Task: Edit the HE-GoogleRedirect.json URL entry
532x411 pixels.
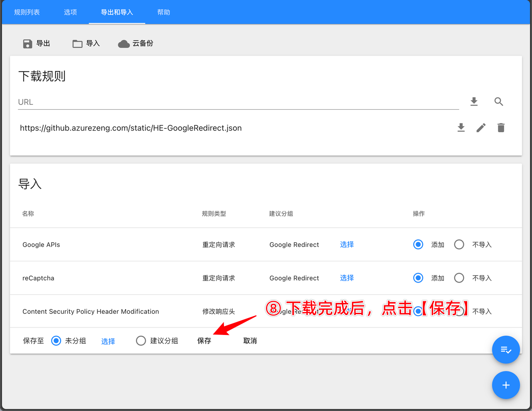Action: [x=481, y=128]
